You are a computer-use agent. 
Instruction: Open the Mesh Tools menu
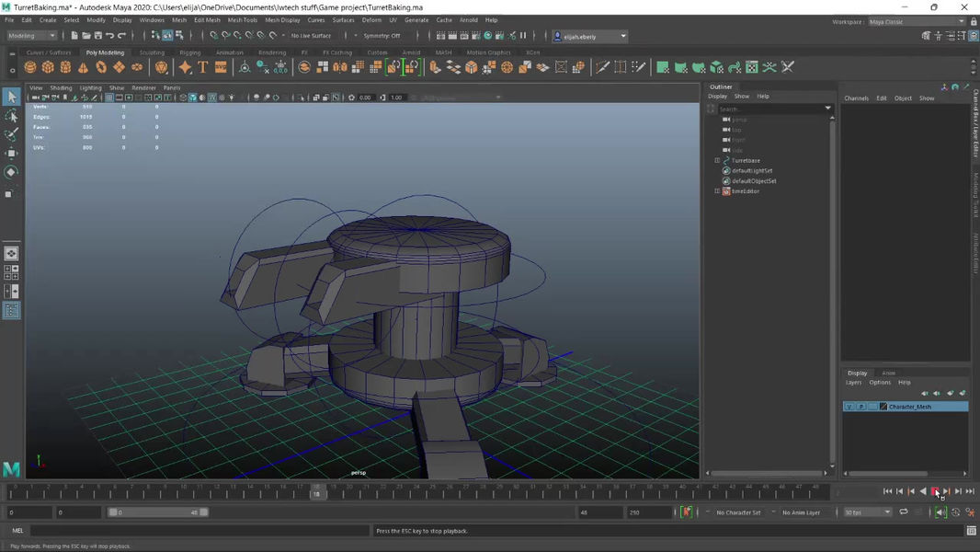[x=243, y=19]
